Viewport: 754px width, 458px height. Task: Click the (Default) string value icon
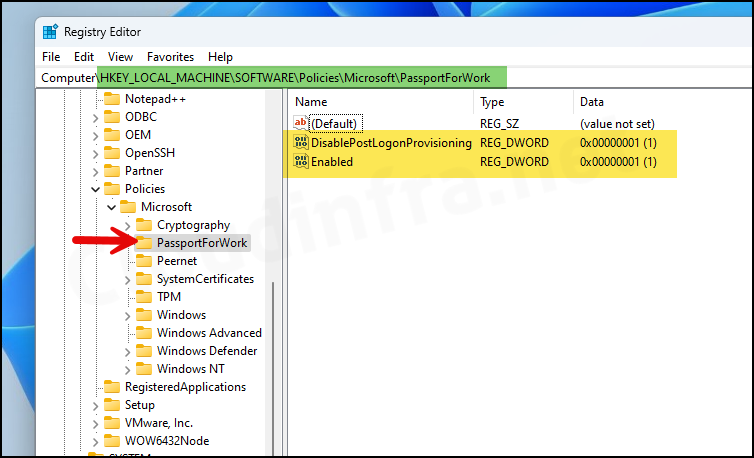pos(301,124)
